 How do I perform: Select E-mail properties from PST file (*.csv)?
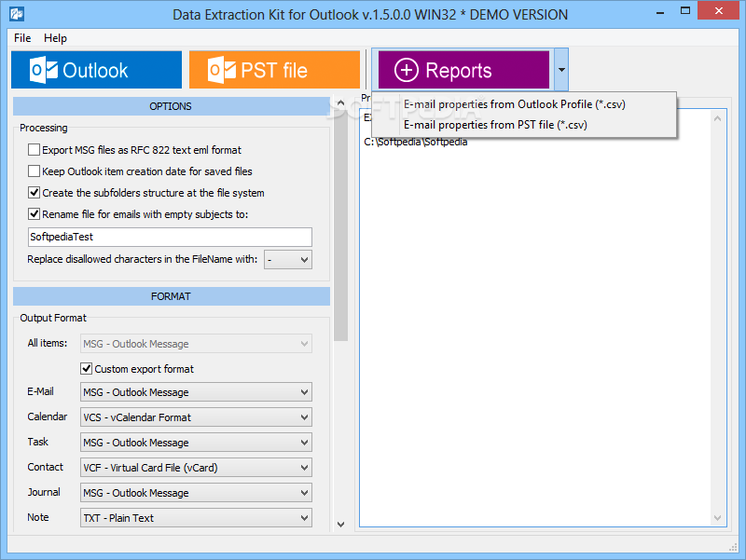tap(495, 125)
